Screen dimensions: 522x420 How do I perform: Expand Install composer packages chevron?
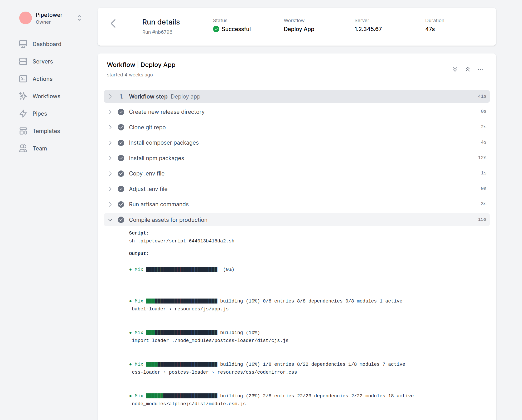(x=110, y=143)
